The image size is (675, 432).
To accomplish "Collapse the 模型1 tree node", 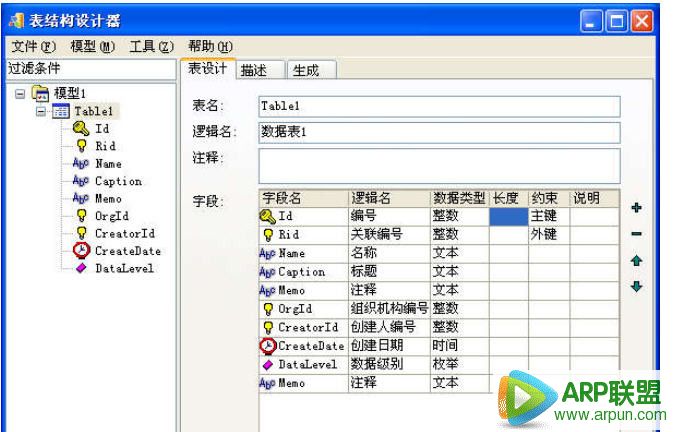I will [20, 94].
